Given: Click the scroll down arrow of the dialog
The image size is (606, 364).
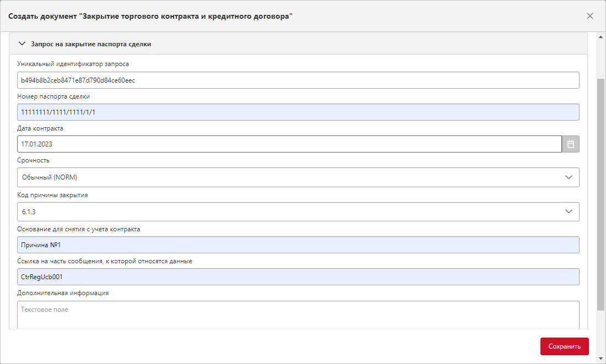Looking at the screenshot, I should (x=600, y=358).
